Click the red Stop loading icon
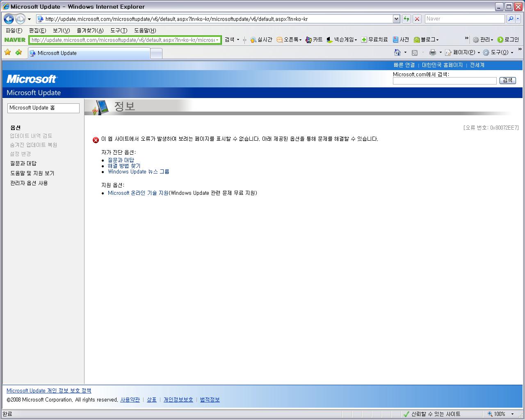 [x=417, y=19]
